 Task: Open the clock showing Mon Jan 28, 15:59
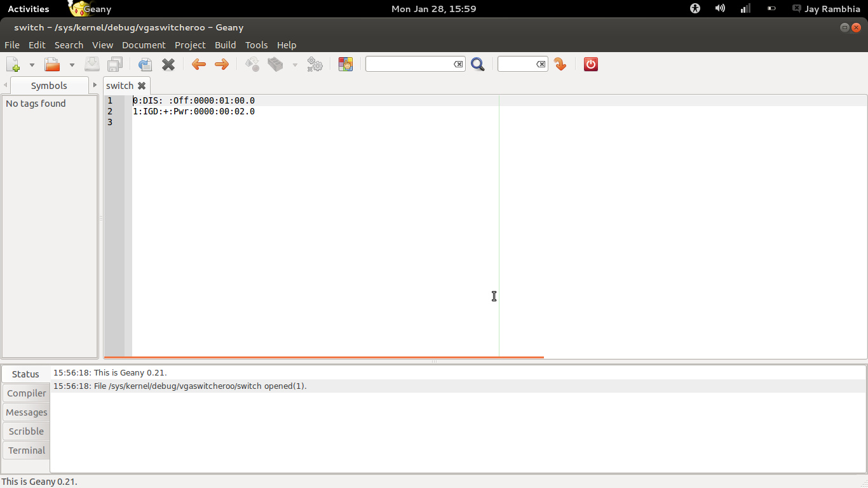(433, 9)
